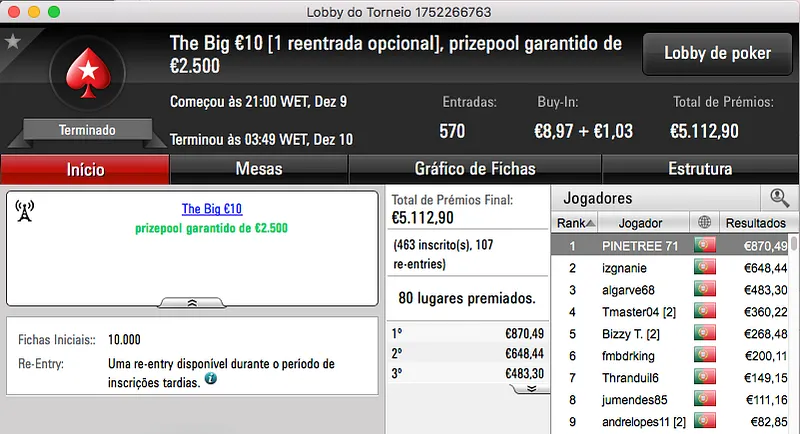This screenshot has height=434, width=800.
Task: Click the globe country column header
Action: point(702,223)
